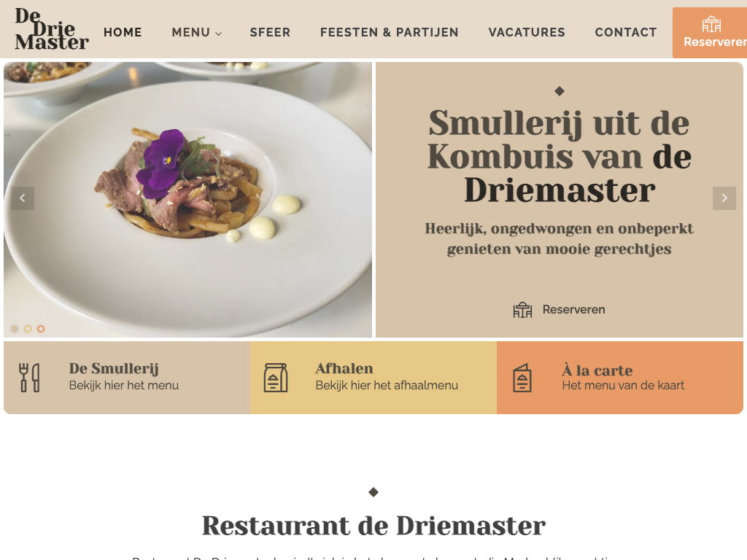Open Afhalen 'Bekijk hier het afhaalmenu' tile
The height and width of the screenshot is (560, 747).
pyautogui.click(x=373, y=378)
